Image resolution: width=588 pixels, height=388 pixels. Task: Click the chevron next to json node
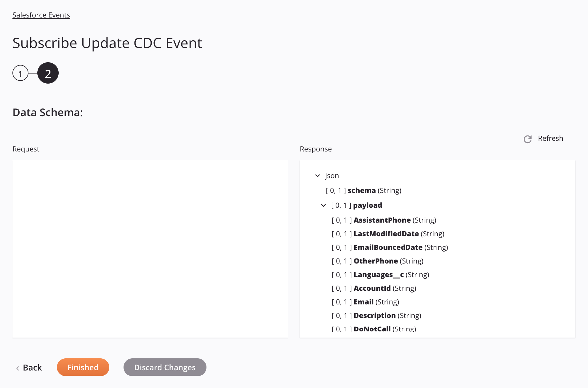pos(317,175)
